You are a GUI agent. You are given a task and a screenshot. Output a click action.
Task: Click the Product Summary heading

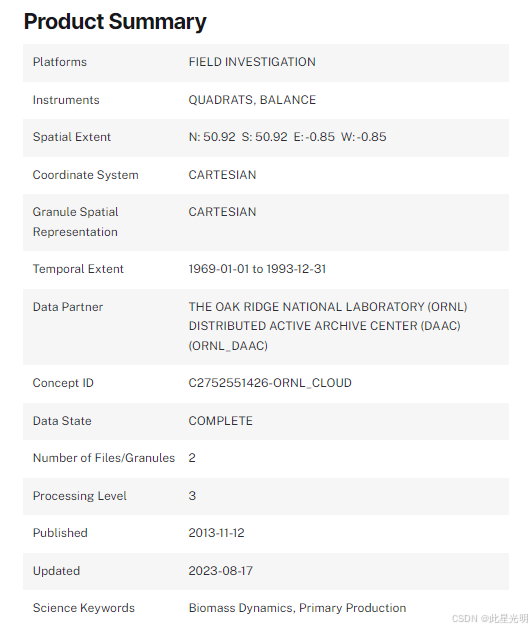pyautogui.click(x=115, y=21)
